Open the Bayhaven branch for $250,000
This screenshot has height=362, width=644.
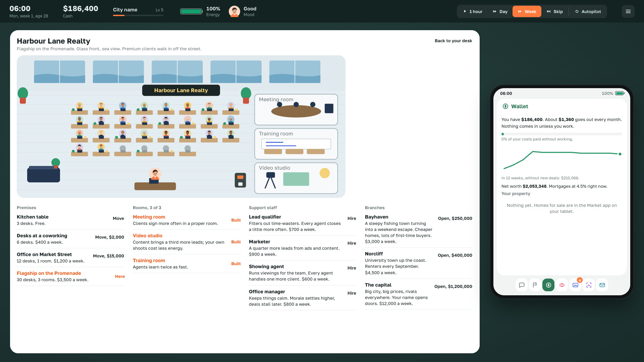pyautogui.click(x=455, y=219)
